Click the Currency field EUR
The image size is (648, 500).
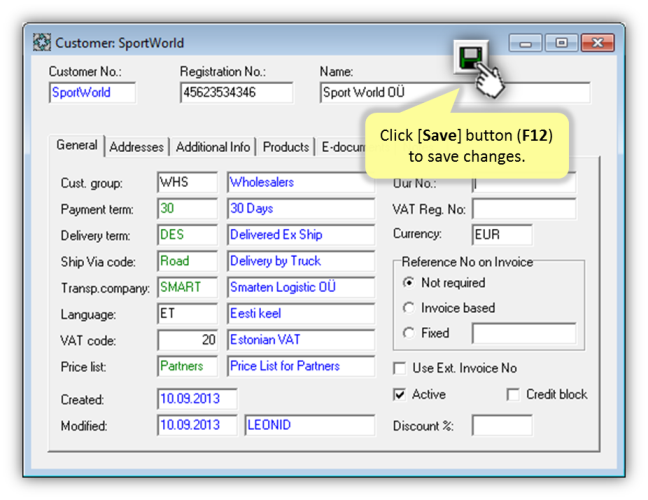click(502, 235)
